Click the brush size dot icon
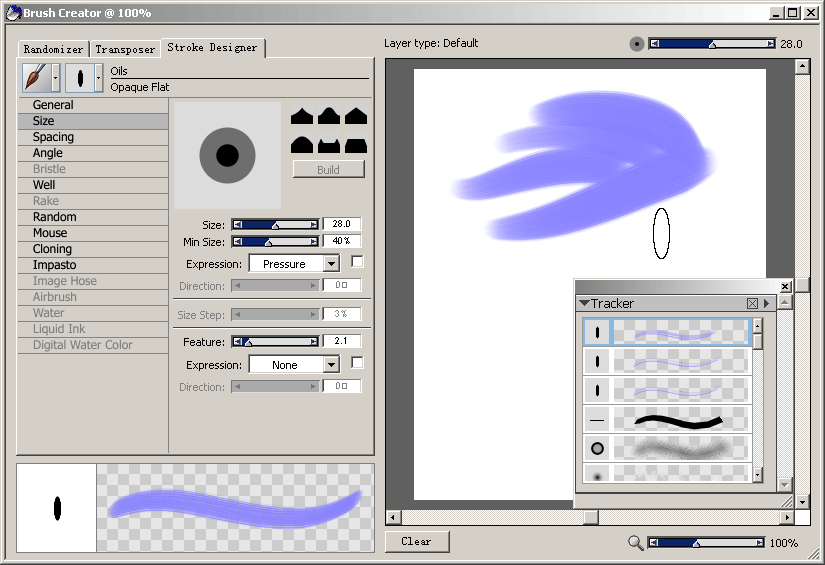Viewport: 825px width, 565px height. click(637, 44)
